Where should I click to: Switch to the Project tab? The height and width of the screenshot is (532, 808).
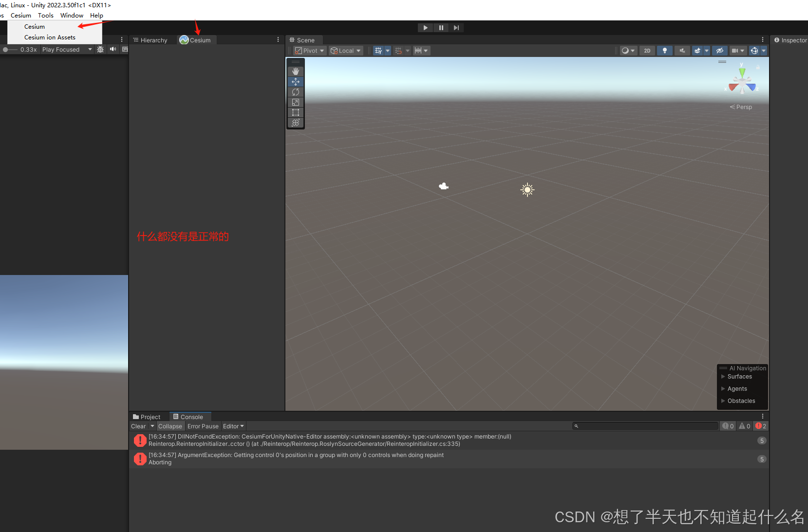[x=147, y=417]
